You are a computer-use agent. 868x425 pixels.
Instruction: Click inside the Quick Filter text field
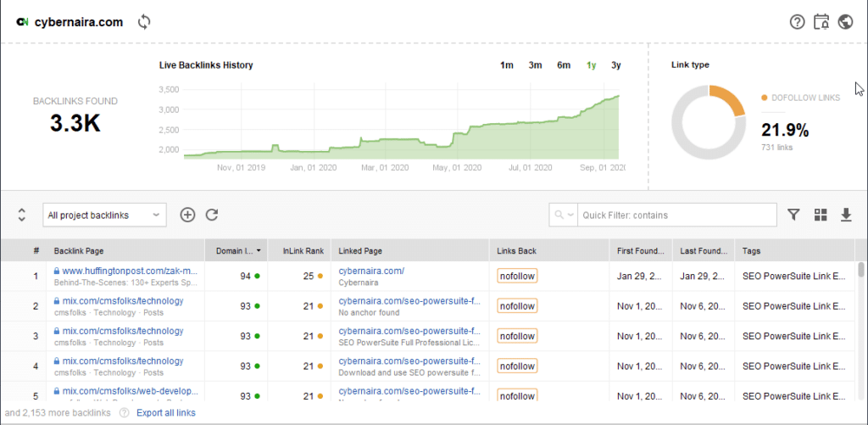click(x=676, y=215)
